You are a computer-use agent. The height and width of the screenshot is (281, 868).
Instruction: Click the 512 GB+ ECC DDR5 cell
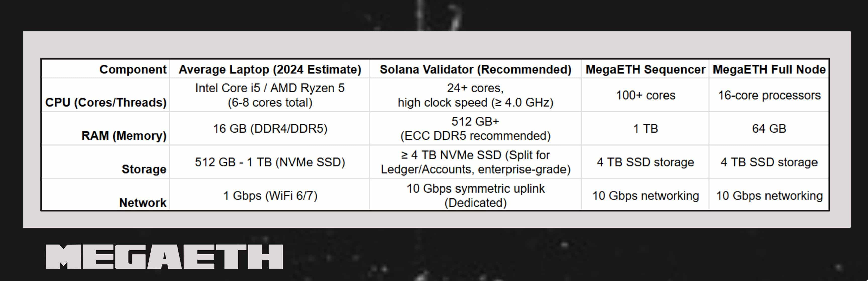(475, 129)
